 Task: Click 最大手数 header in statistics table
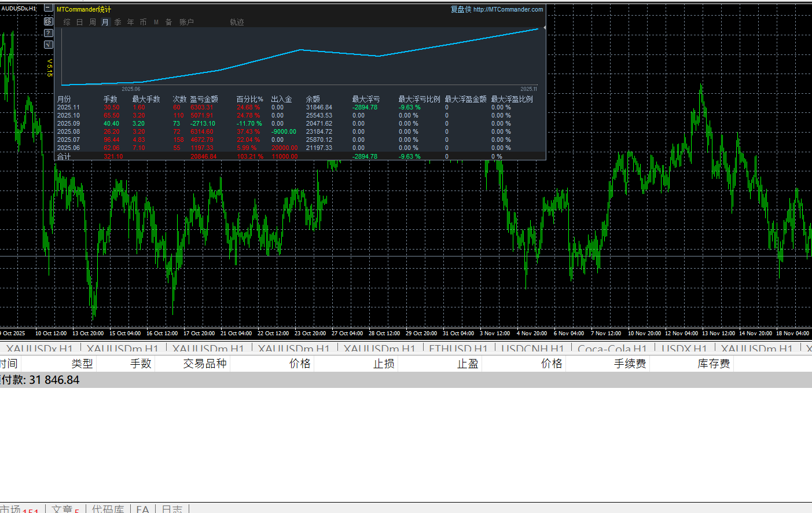click(x=146, y=99)
